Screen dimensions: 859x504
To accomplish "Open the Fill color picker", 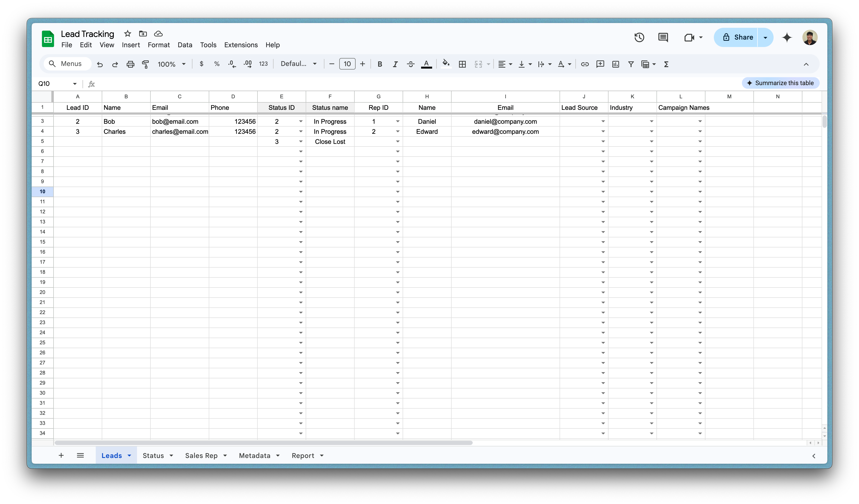I will point(446,64).
